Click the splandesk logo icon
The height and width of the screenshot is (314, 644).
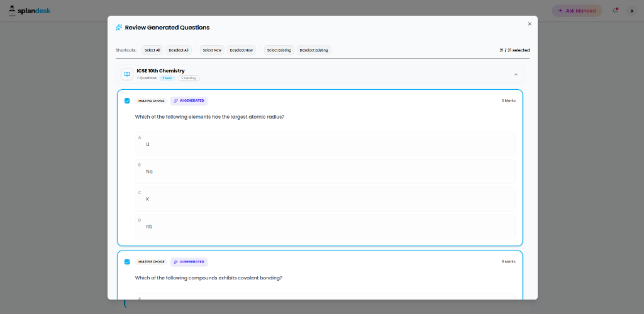point(13,11)
